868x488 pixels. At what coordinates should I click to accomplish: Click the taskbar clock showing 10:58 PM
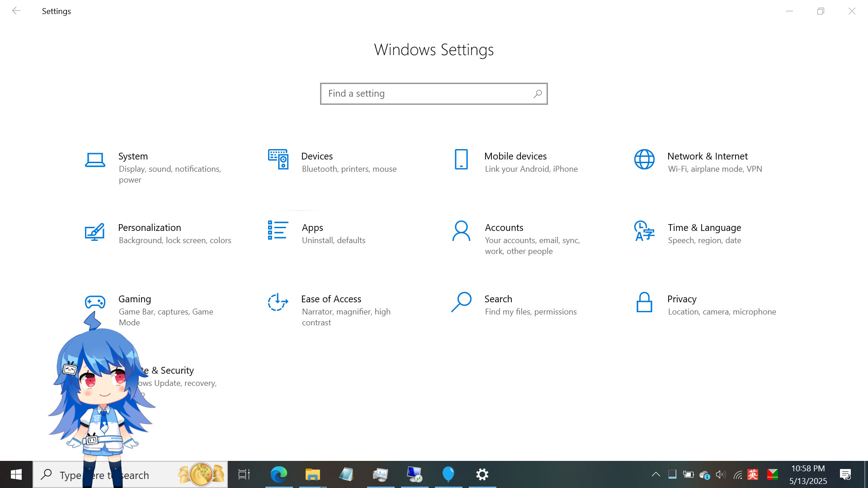pos(808,474)
